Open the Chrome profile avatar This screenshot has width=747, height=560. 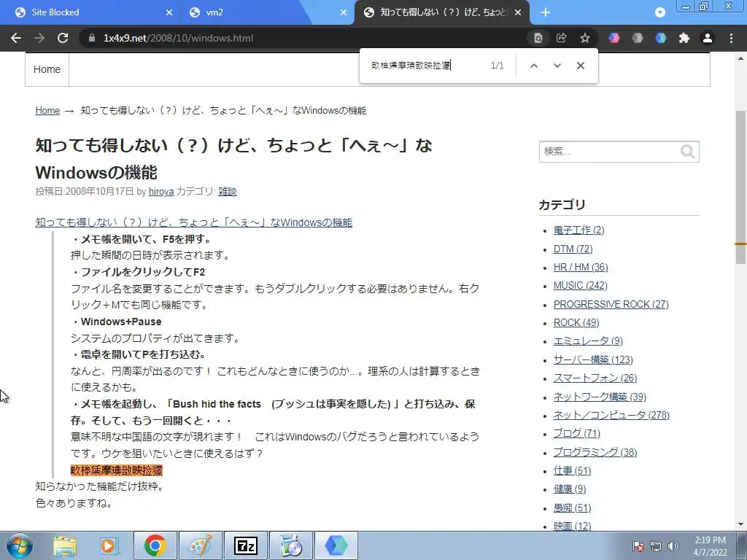[x=708, y=38]
